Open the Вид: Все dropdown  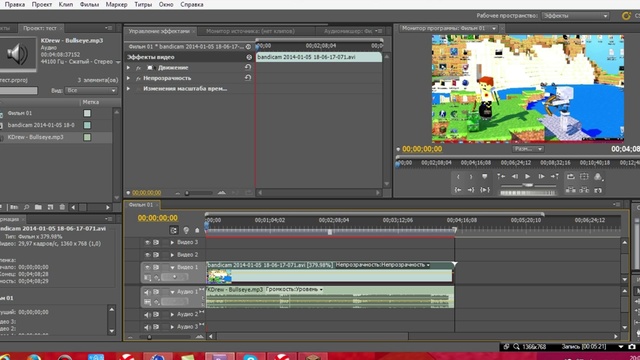click(91, 90)
